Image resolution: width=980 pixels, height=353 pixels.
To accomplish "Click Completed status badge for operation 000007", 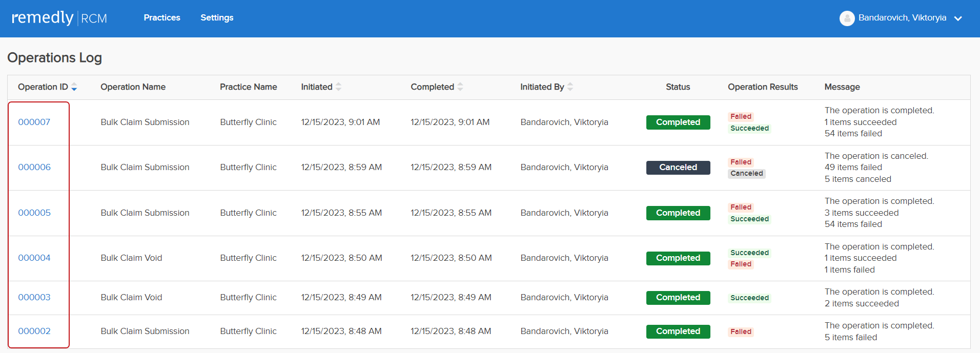I will pos(678,122).
